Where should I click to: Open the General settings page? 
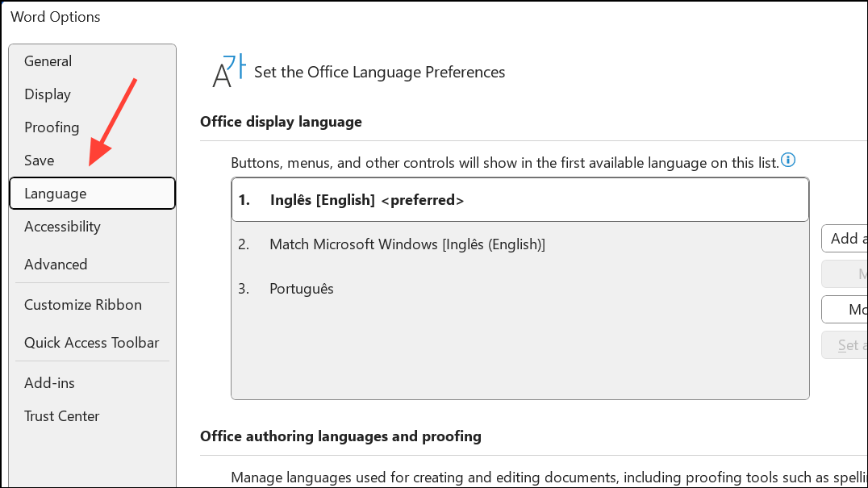[x=48, y=60]
